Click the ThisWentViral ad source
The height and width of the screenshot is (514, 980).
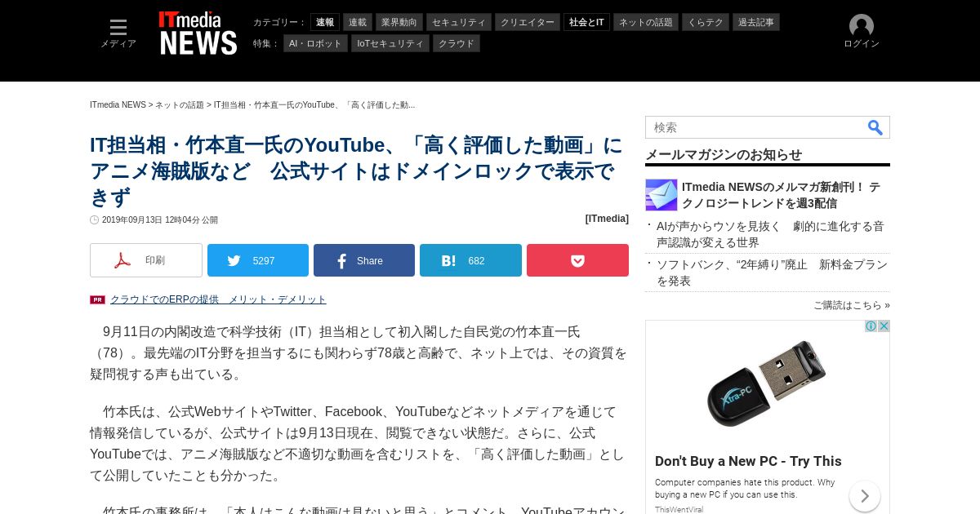click(679, 509)
